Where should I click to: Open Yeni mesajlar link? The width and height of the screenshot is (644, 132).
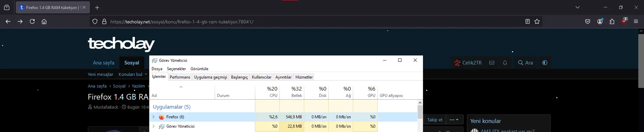pos(101,74)
